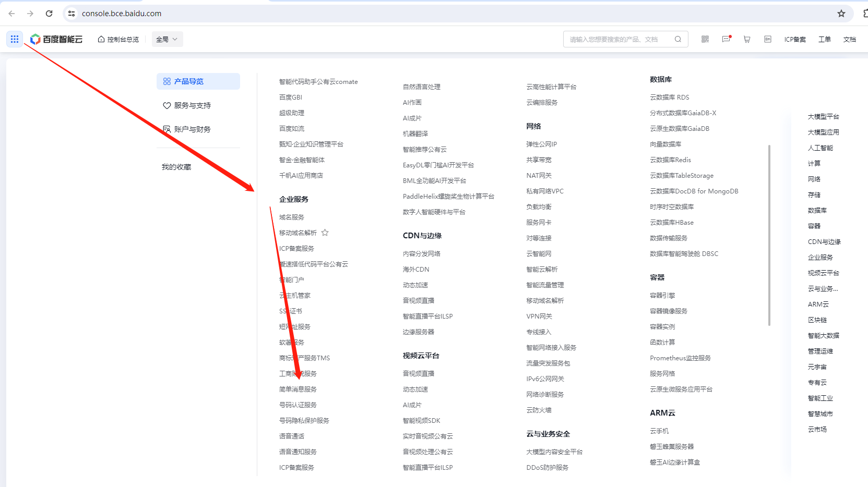Viewport: 868px width, 487px height.
Task: Bookmark this page with the star icon
Action: click(x=841, y=14)
